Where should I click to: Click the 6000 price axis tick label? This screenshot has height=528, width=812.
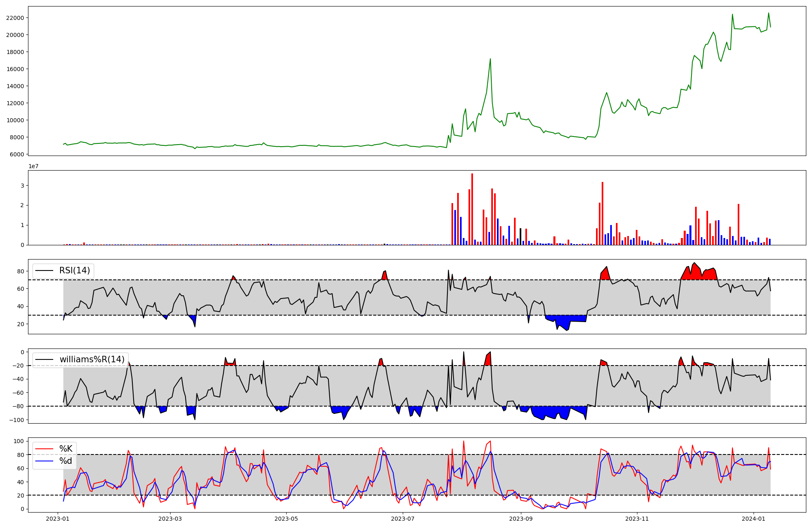click(17, 154)
